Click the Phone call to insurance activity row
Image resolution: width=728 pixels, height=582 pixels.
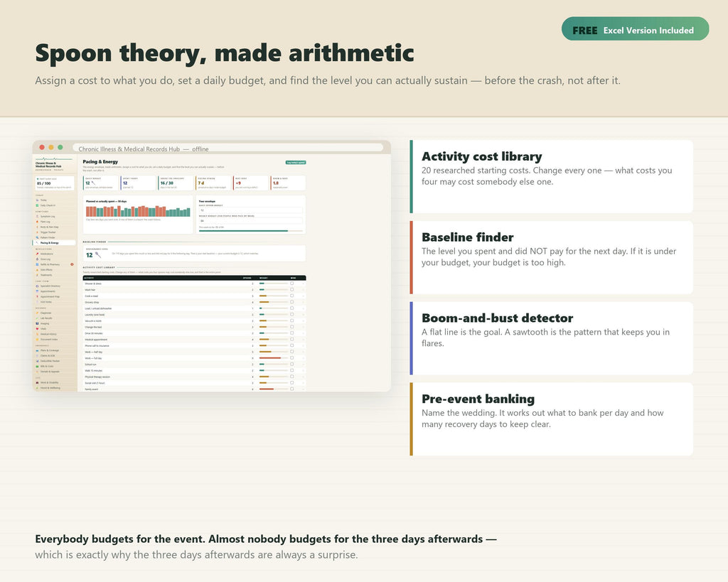[194, 346]
